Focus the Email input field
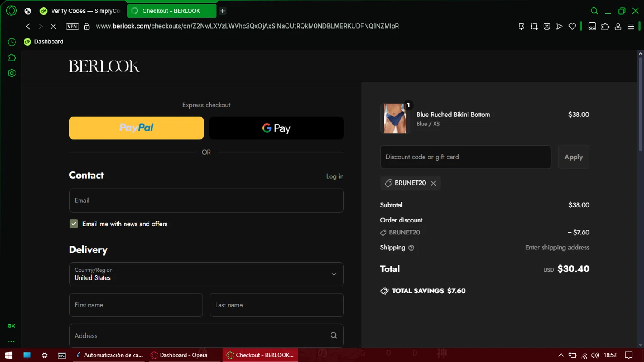The width and height of the screenshot is (644, 362). [207, 201]
